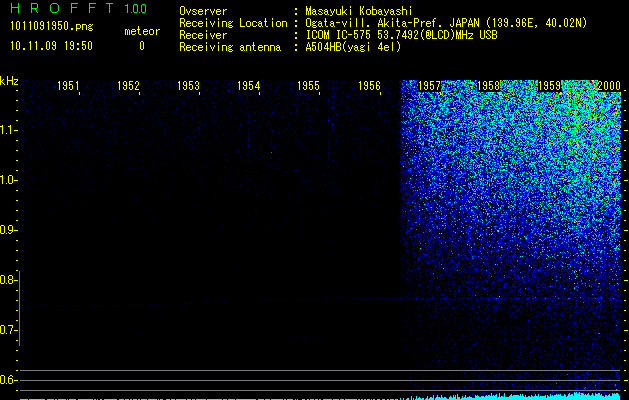The height and width of the screenshot is (400, 629).
Task: Click the meteor count label
Action: [x=142, y=31]
